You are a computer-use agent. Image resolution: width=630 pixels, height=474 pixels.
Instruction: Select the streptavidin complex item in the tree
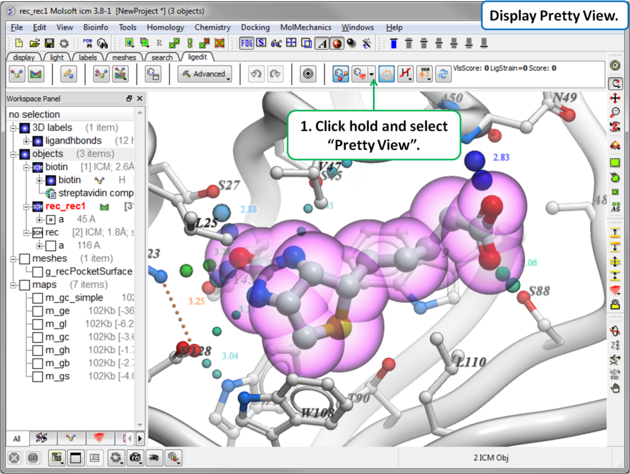[x=96, y=193]
